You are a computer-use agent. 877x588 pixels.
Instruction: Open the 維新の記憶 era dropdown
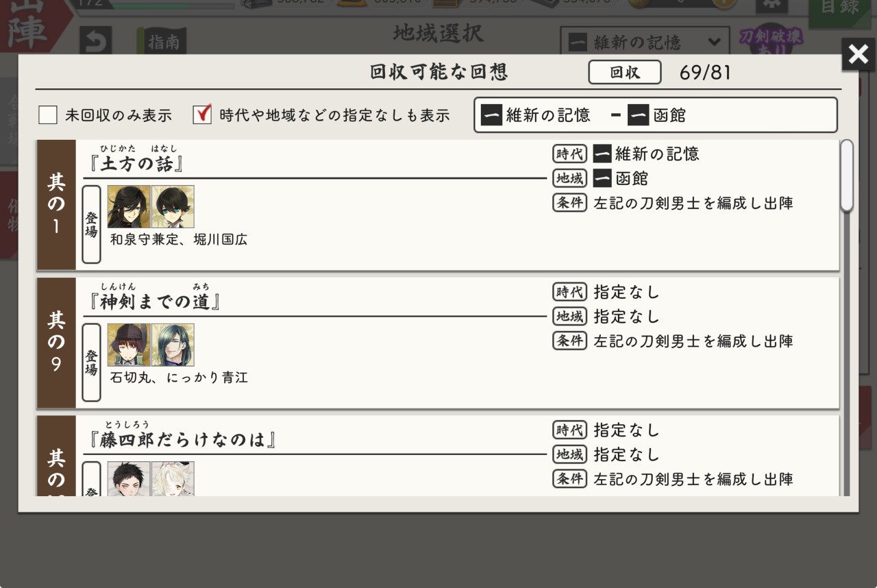645,42
